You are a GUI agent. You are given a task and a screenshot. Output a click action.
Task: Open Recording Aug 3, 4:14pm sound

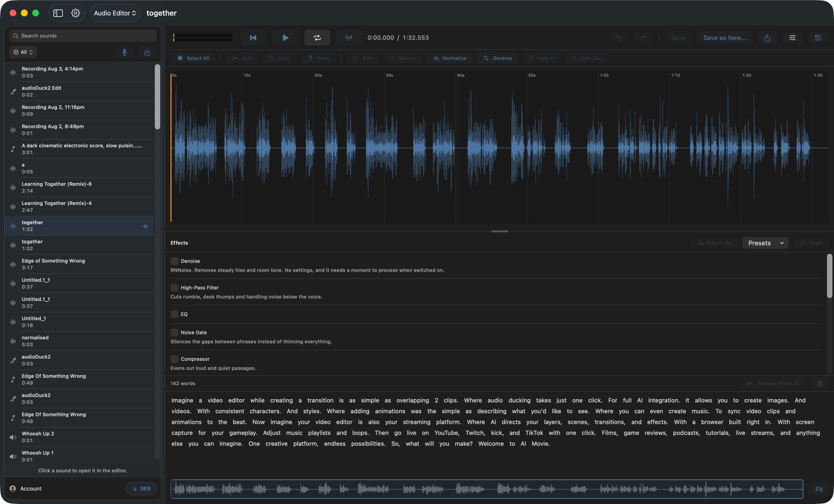tap(79, 72)
